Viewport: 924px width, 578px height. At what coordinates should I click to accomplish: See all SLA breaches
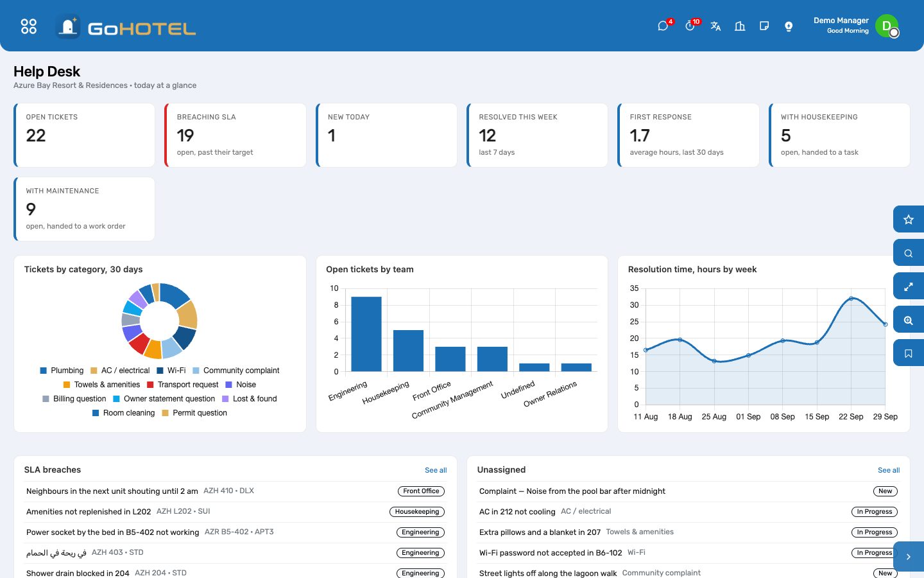coord(436,470)
